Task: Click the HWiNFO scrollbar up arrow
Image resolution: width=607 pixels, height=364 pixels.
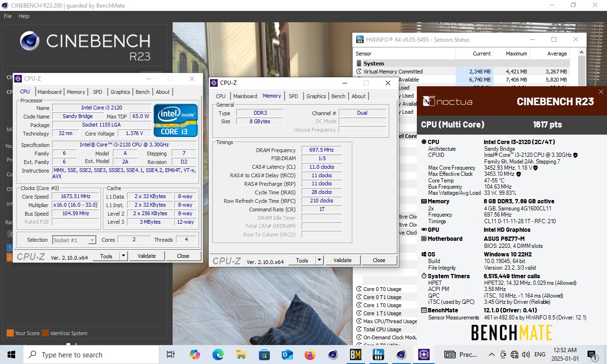Action: point(582,53)
